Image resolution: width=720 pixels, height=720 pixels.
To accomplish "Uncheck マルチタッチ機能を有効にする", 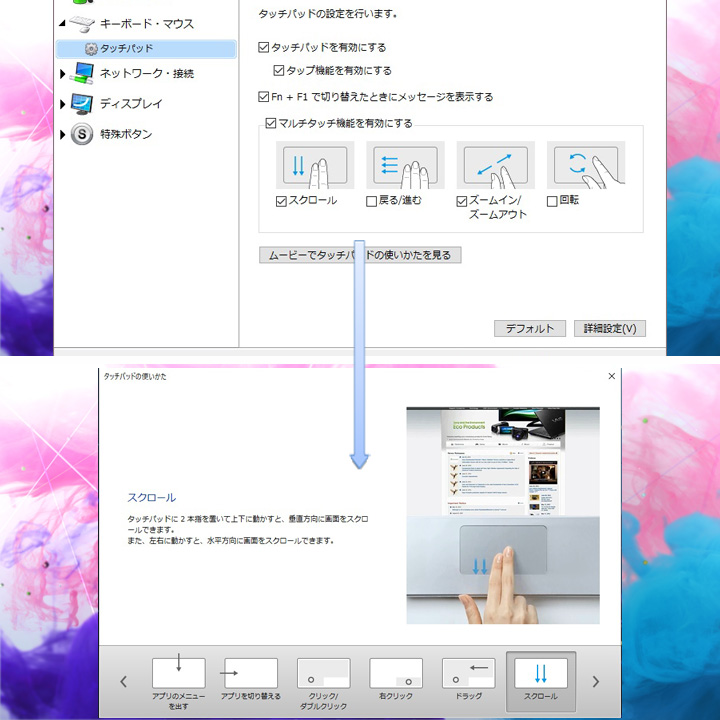I will [270, 124].
